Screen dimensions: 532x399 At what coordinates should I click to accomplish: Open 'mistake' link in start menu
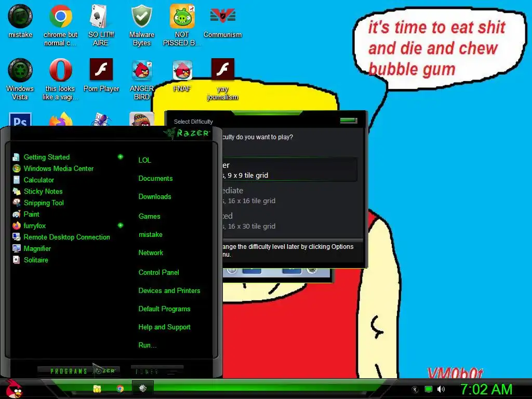(150, 234)
